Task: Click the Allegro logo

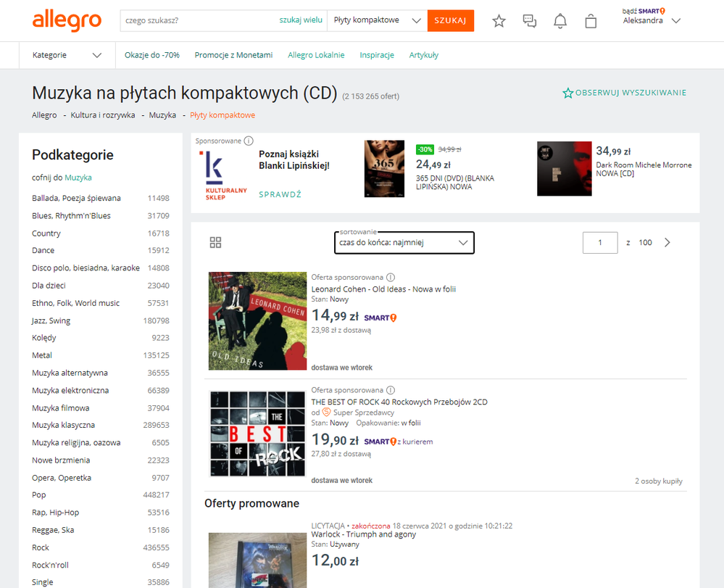Action: point(67,20)
